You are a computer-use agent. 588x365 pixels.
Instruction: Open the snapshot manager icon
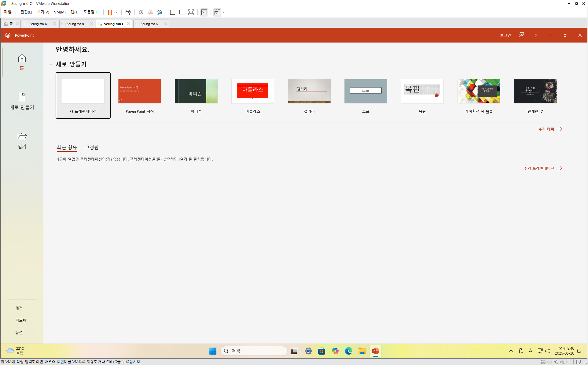tap(160, 12)
